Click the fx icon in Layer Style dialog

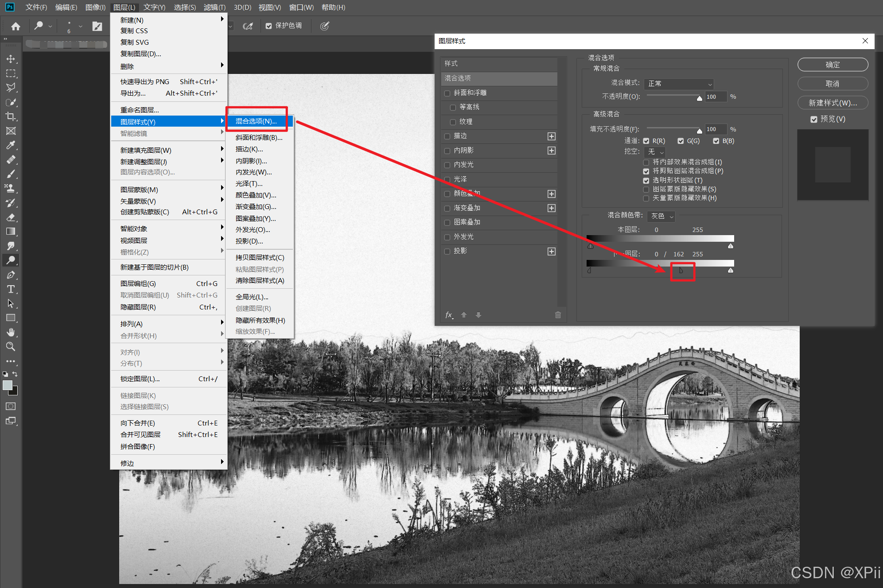point(449,315)
